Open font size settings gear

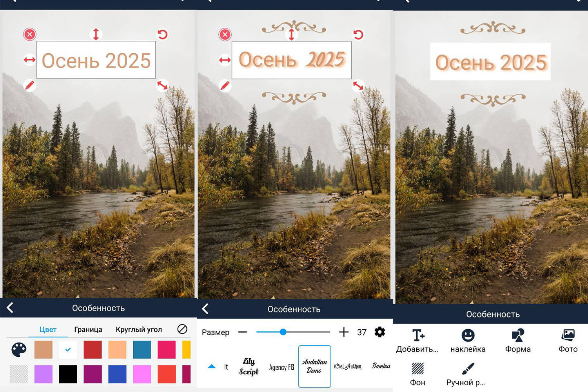pos(379,332)
